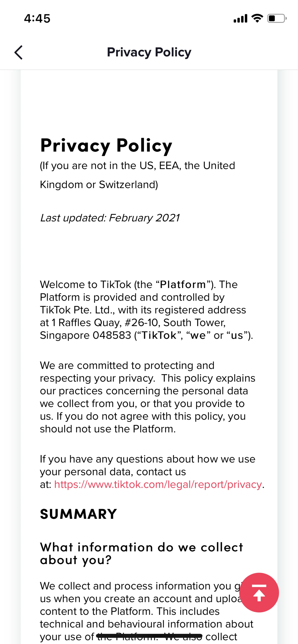
Task: Tap the home indicator bar
Action: click(149, 636)
